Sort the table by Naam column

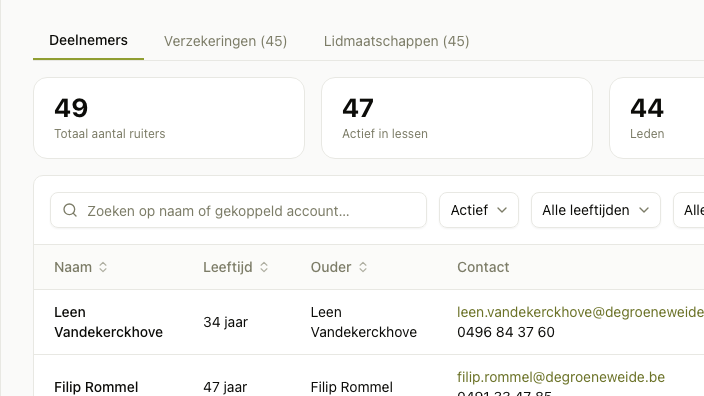[81, 267]
